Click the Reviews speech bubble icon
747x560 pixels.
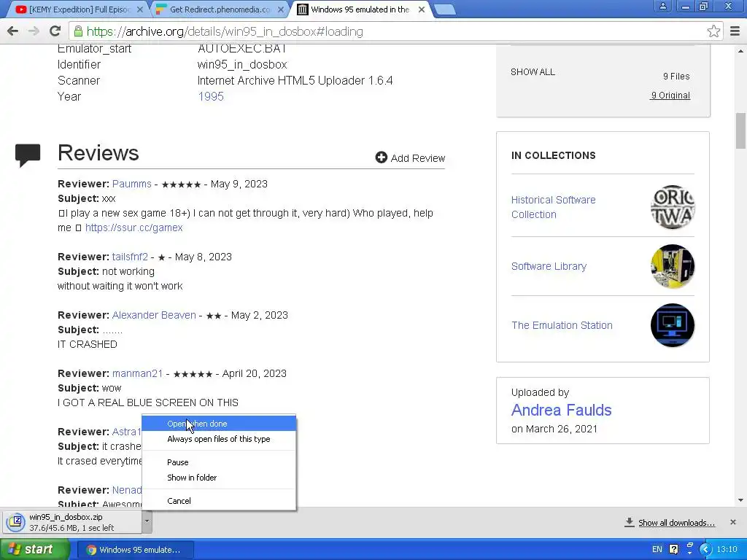[28, 155]
